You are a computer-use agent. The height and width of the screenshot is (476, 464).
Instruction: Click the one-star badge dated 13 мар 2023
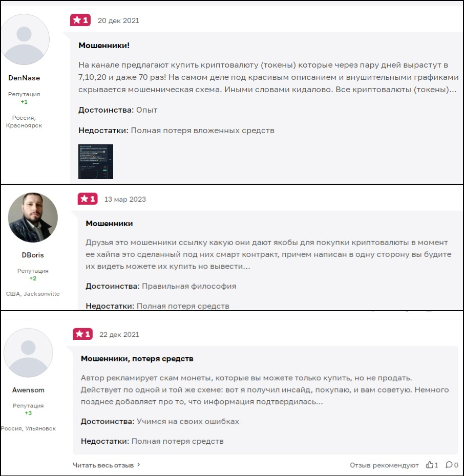point(88,199)
